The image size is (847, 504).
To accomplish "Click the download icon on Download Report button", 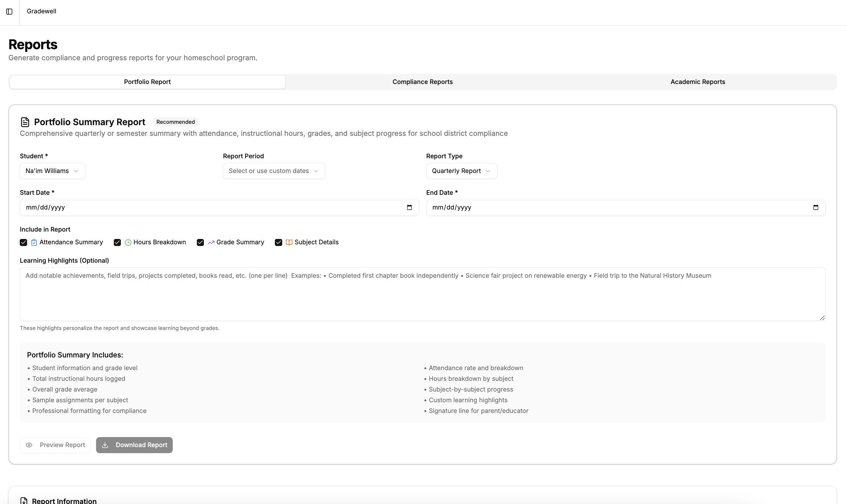I will coord(106,445).
